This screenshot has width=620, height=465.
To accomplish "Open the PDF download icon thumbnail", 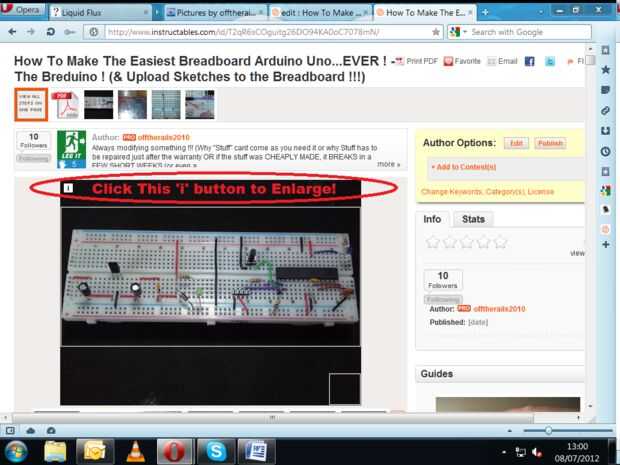I will point(65,105).
